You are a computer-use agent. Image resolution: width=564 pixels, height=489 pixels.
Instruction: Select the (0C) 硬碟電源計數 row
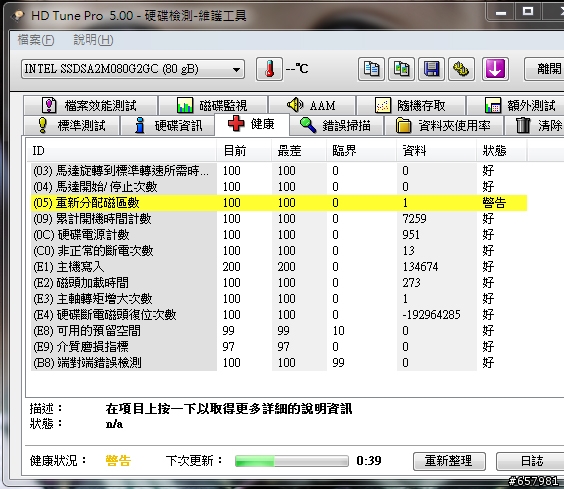click(279, 235)
